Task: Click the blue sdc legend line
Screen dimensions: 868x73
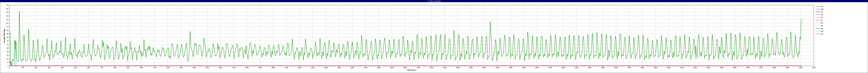Action: click(818, 12)
